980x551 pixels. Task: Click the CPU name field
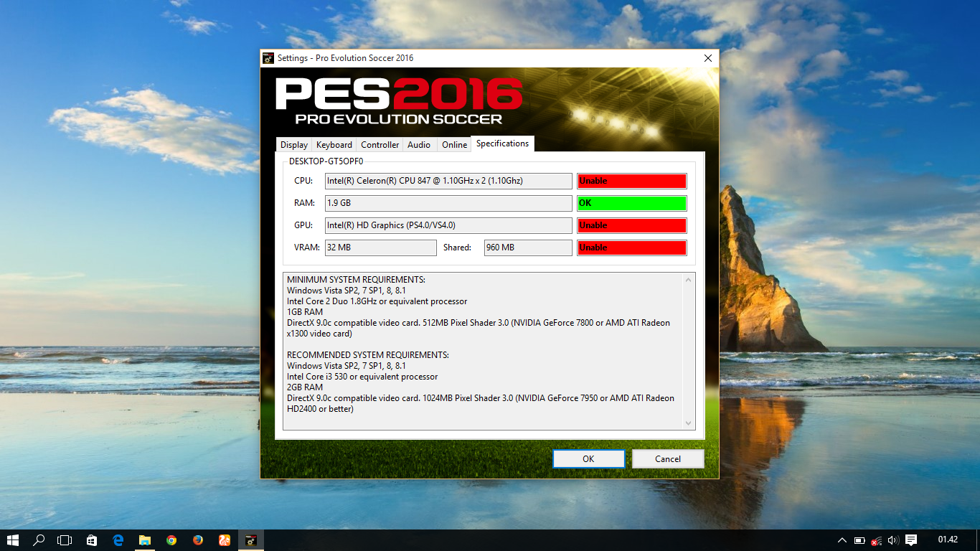click(448, 181)
